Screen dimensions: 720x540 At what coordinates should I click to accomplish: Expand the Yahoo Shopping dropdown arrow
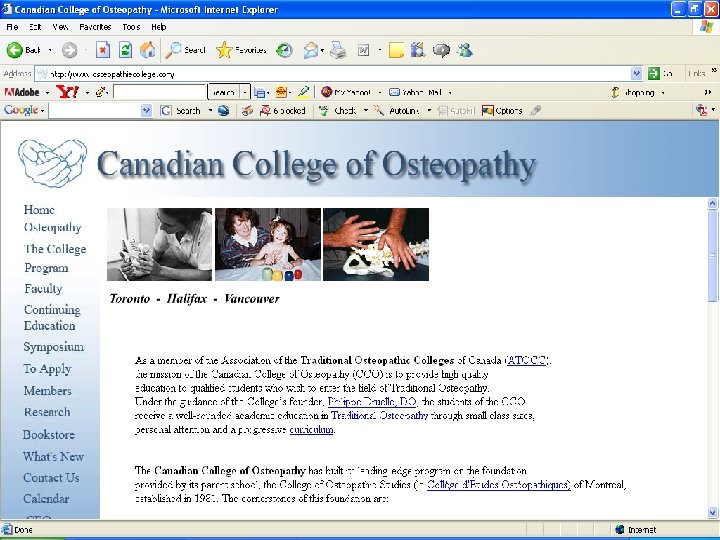[x=663, y=93]
